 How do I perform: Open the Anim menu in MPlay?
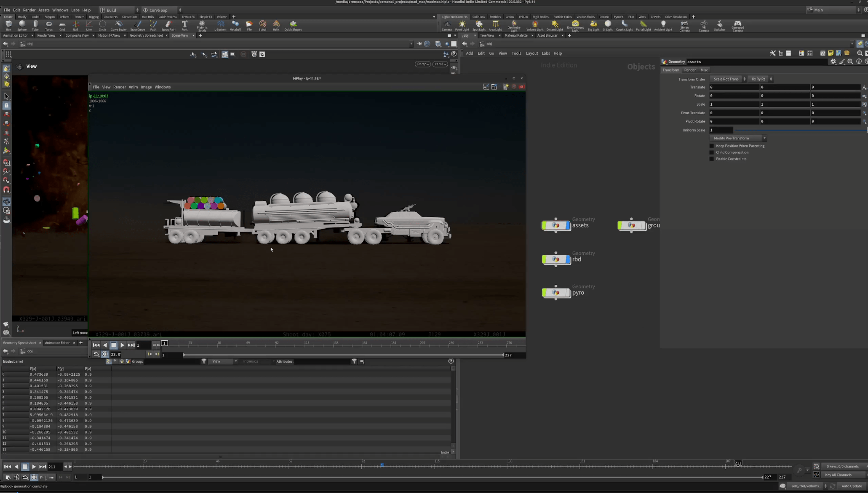tap(133, 87)
